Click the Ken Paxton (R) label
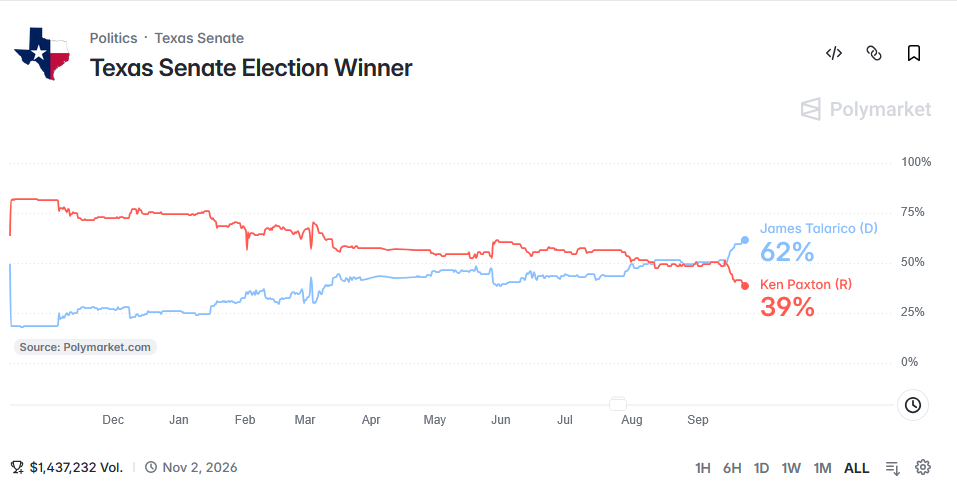This screenshot has height=492, width=957. [806, 284]
